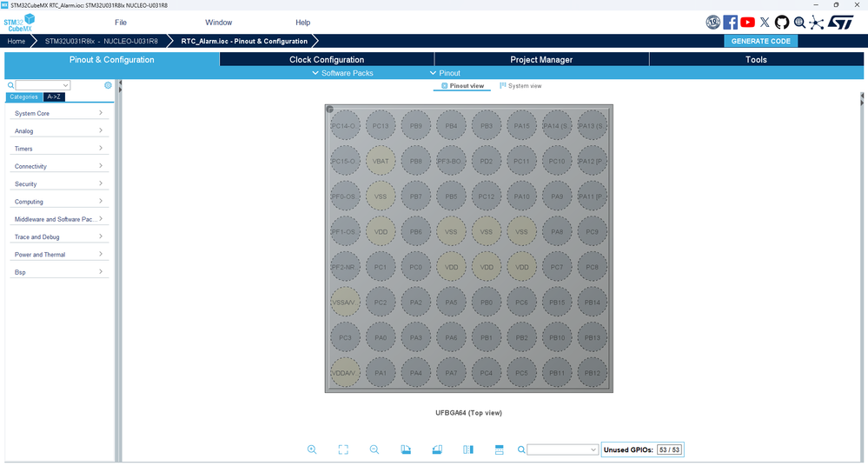868x466 pixels.
Task: Rotate the chip clockwise icon
Action: pos(406,449)
